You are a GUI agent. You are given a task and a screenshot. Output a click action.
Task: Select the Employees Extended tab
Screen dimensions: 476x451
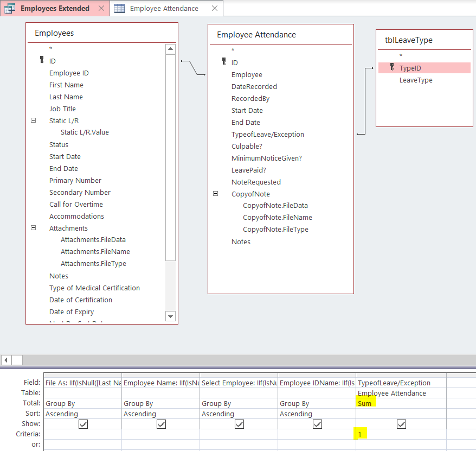(55, 8)
